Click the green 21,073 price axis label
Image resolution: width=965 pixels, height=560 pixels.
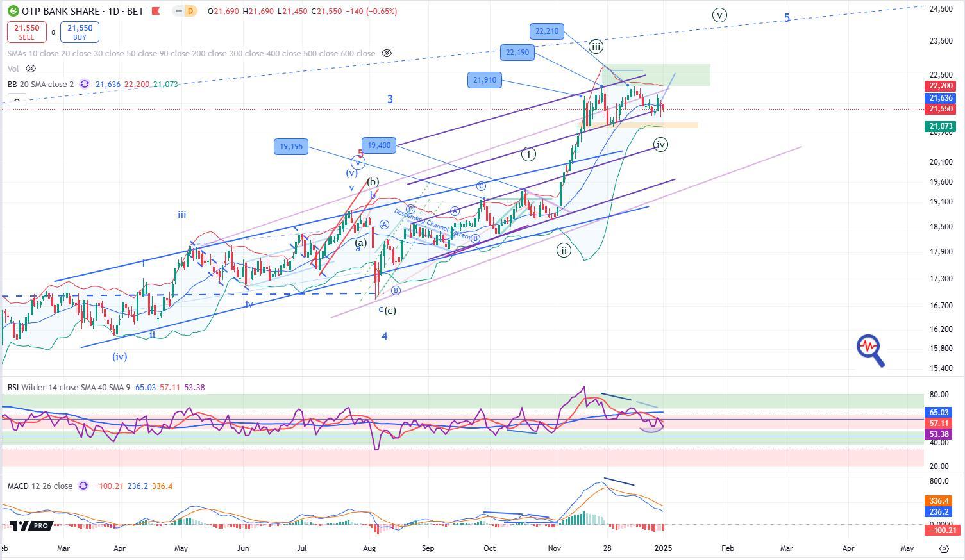click(x=940, y=127)
